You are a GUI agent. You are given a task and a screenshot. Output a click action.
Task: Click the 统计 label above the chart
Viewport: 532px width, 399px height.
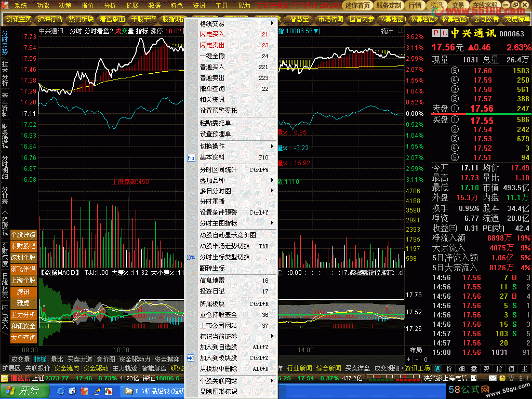pyautogui.click(x=387, y=31)
